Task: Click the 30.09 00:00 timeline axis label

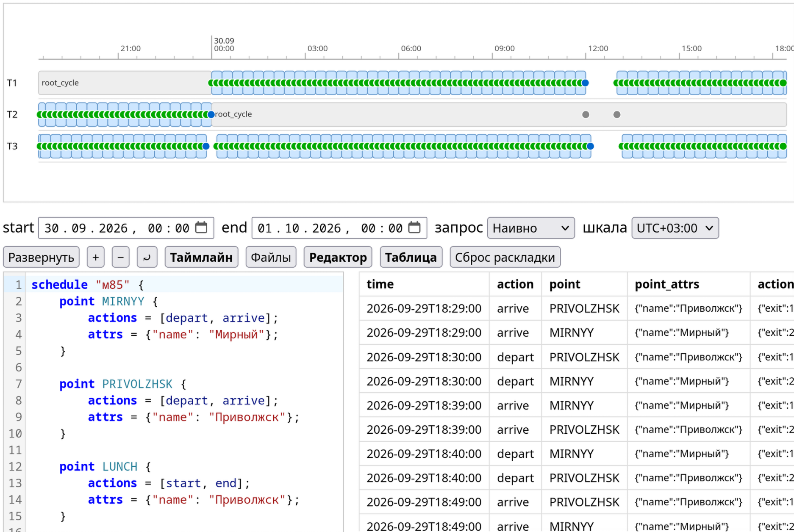Action: pyautogui.click(x=224, y=44)
